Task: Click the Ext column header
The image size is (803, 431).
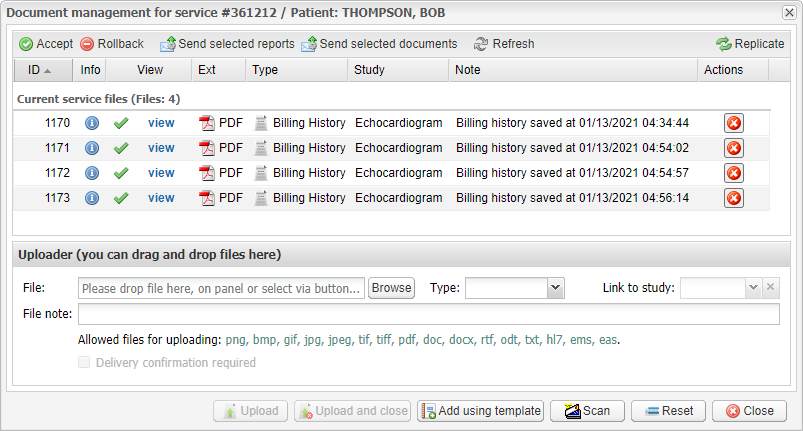Action: 219,70
